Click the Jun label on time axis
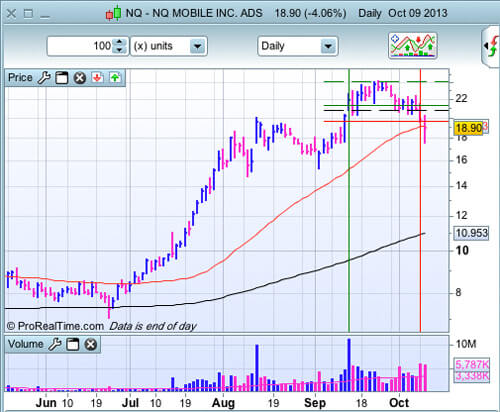Viewport: 500px width, 412px height. (46, 403)
